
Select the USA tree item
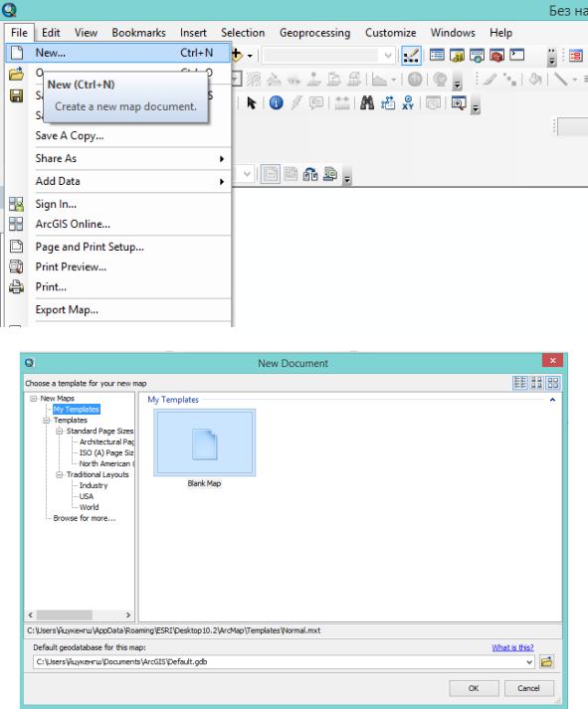click(86, 496)
